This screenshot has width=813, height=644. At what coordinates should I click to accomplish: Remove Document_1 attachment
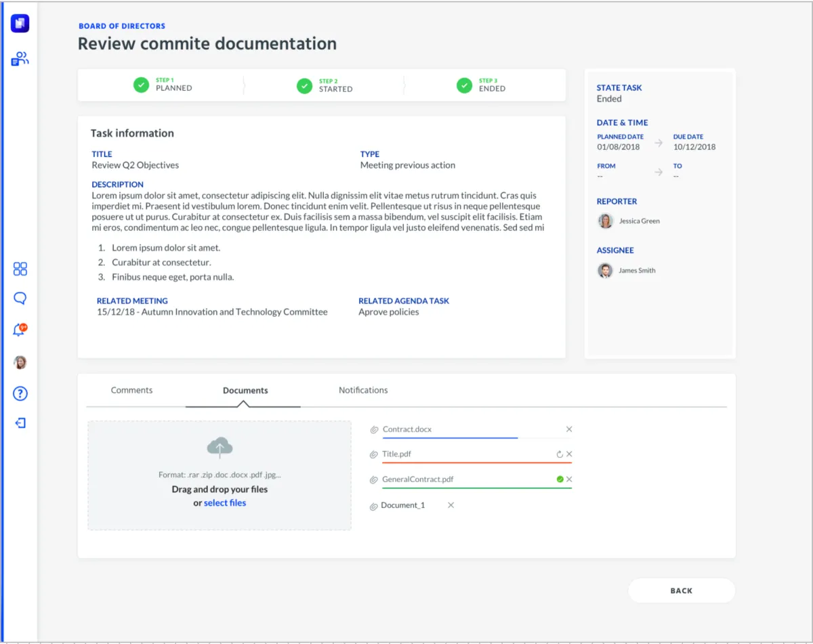451,505
